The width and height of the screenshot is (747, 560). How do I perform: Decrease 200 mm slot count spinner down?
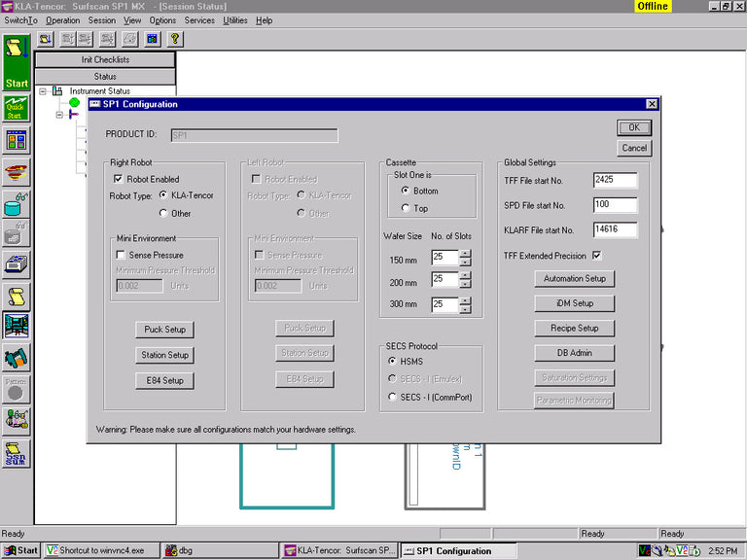tap(466, 284)
